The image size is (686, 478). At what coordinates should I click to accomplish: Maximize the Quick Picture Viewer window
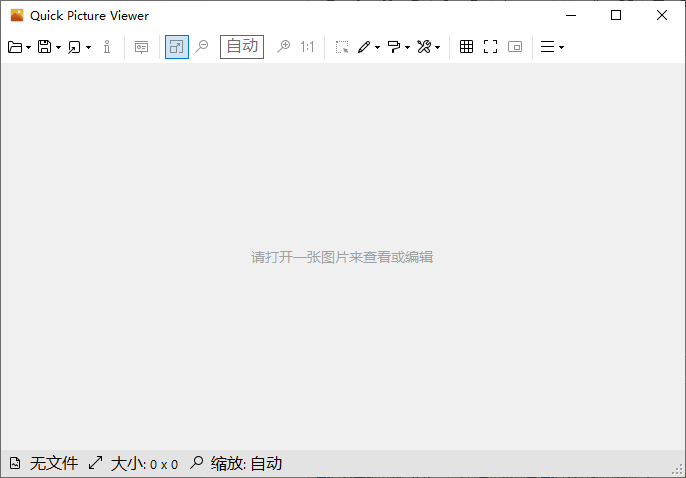coord(616,15)
